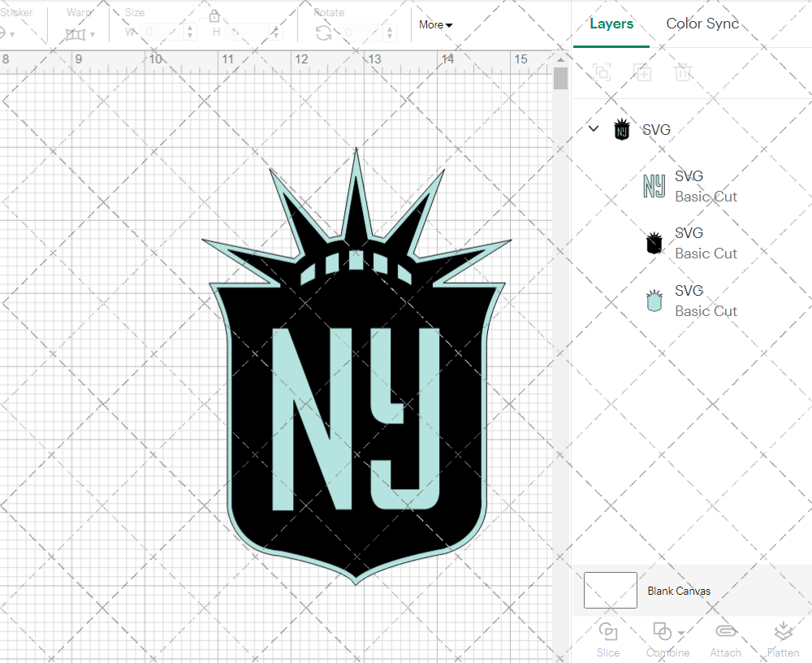Open the Combine dropdown
The image size is (812, 663).
point(667,640)
